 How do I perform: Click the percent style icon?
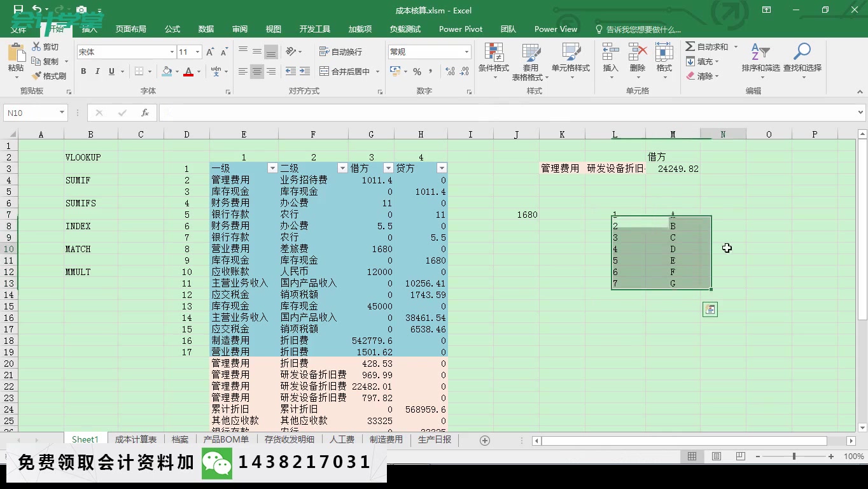pyautogui.click(x=417, y=71)
